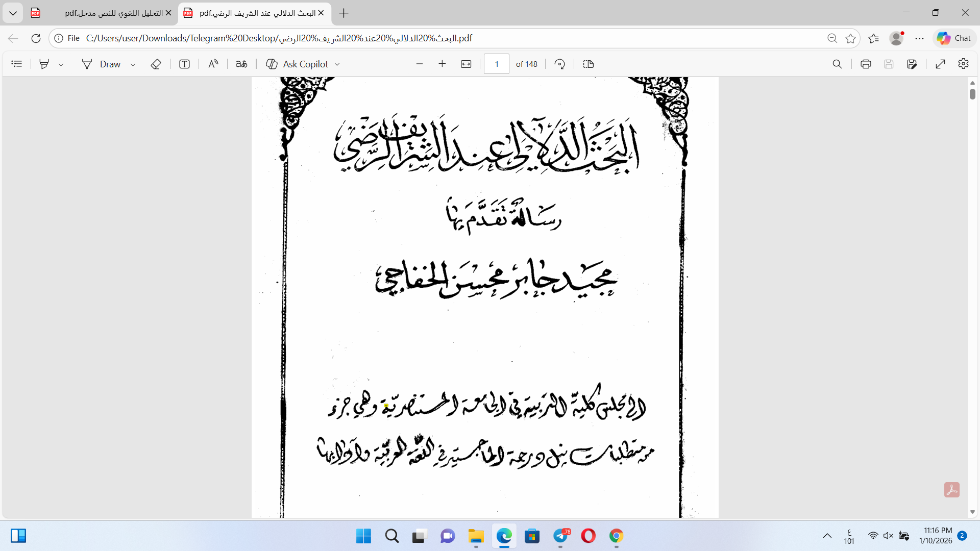This screenshot has height=551, width=980.
Task: Click the Ask Copilot button
Action: click(298, 64)
